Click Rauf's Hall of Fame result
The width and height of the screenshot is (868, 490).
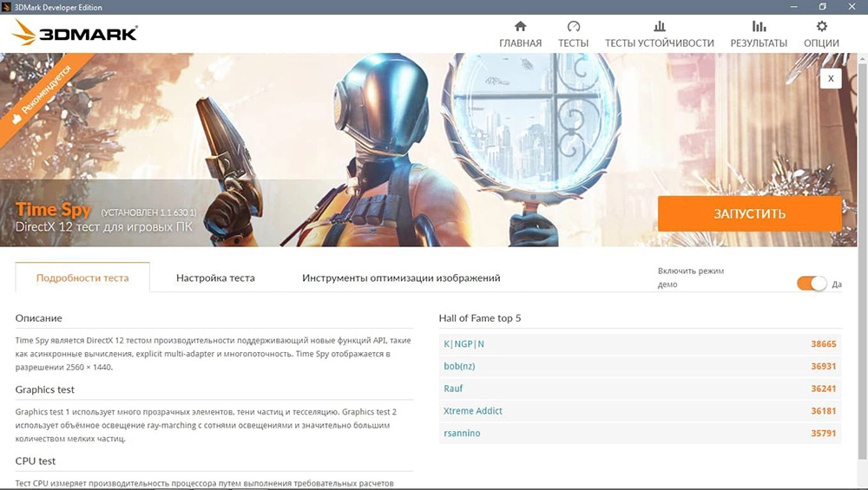point(453,389)
